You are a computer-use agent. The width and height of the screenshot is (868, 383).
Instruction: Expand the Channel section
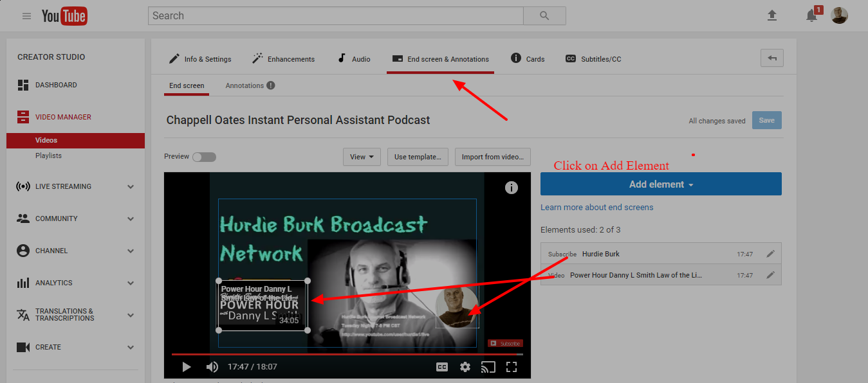coord(131,251)
